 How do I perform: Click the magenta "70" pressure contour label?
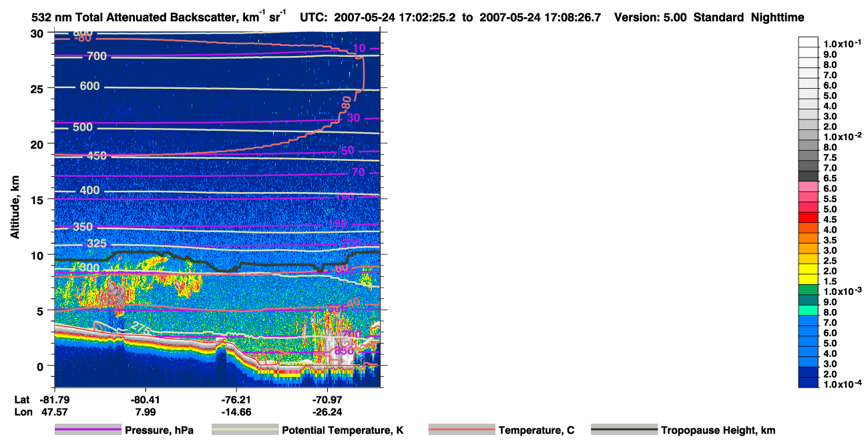tap(359, 173)
